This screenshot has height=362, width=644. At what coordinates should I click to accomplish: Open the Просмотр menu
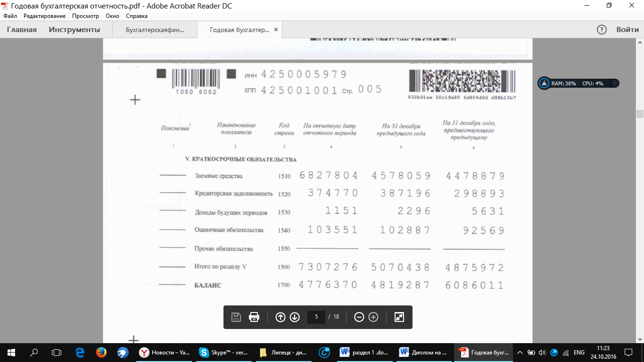86,16
